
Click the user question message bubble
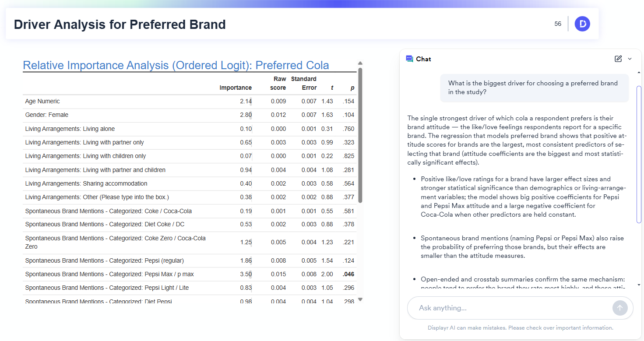[x=534, y=88]
